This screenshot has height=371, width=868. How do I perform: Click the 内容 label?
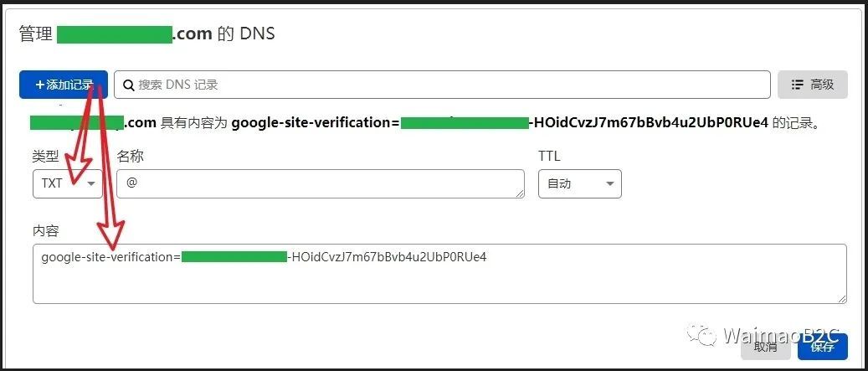click(45, 231)
